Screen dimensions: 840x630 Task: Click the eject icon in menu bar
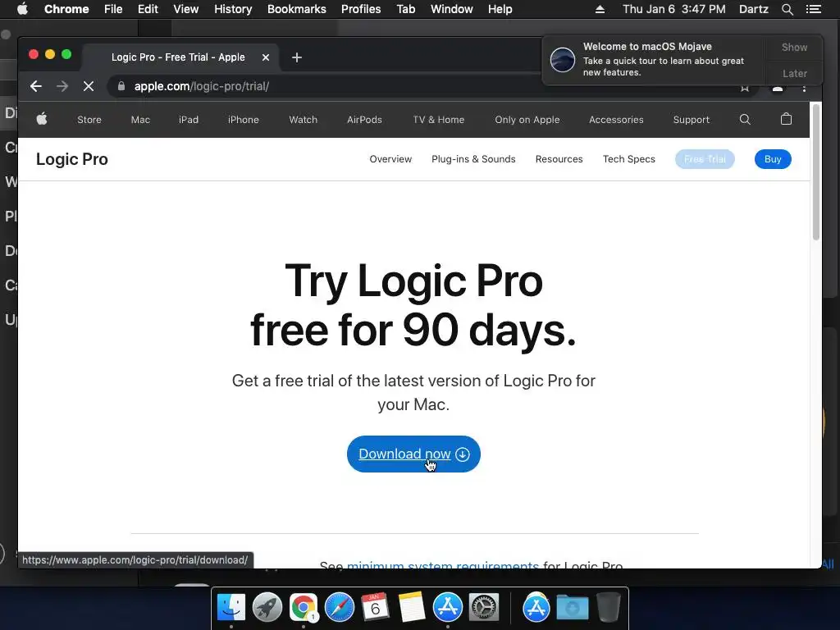[x=600, y=9]
